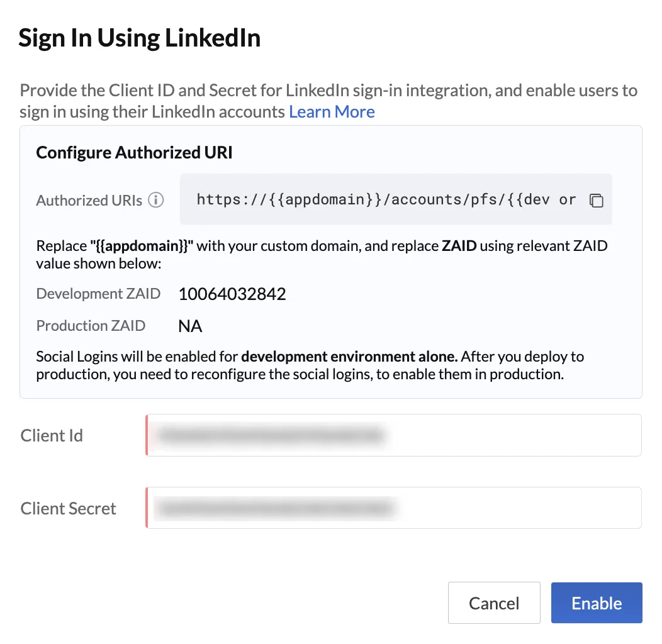Copy the Authorized URI to clipboard

596,200
